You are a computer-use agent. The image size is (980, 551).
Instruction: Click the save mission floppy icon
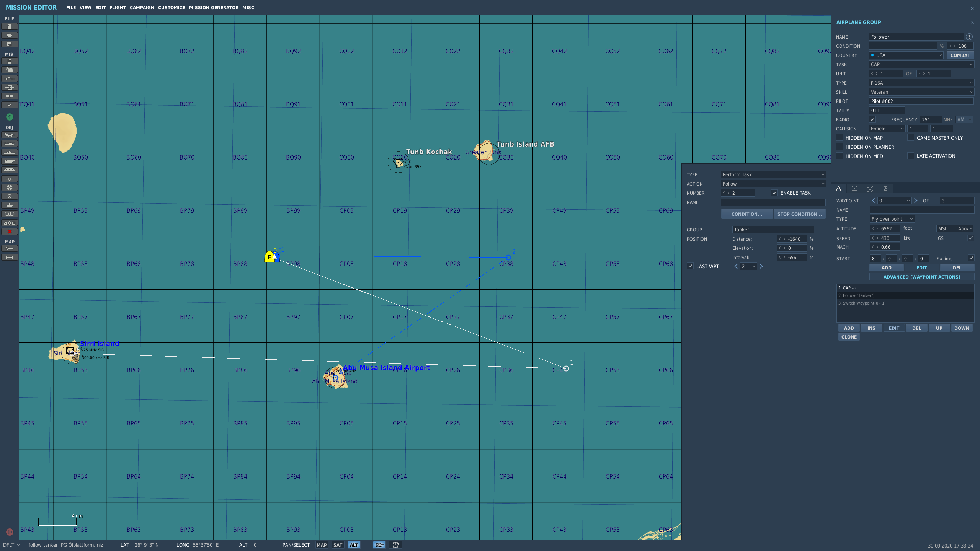click(x=10, y=44)
